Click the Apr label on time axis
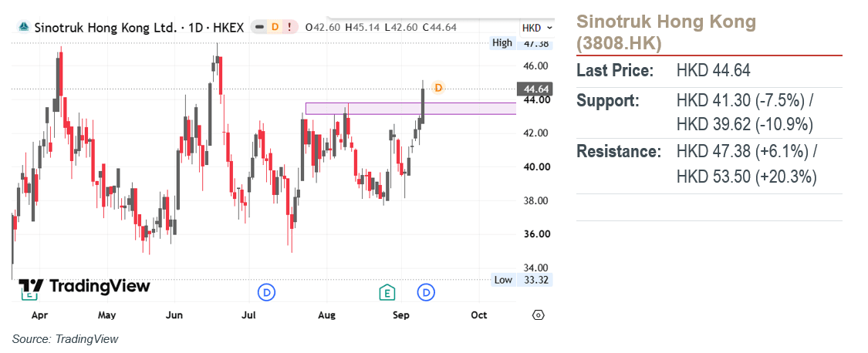This screenshot has width=868, height=353. click(x=39, y=314)
